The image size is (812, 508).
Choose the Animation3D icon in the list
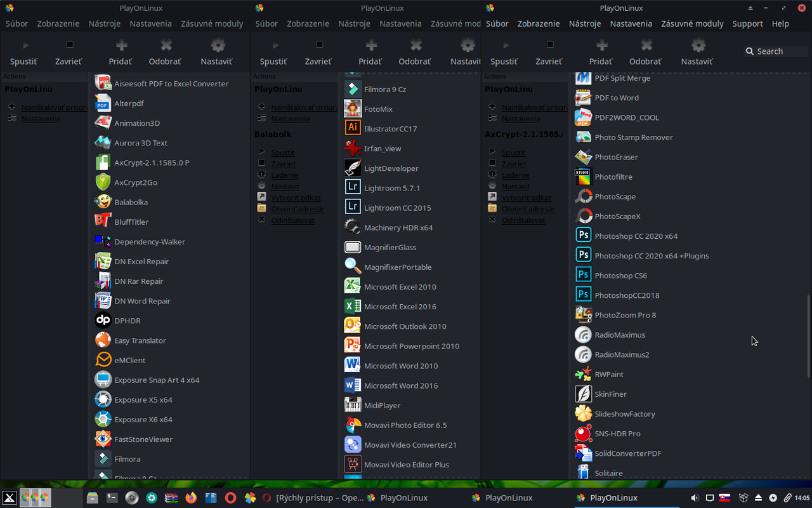[x=103, y=123]
